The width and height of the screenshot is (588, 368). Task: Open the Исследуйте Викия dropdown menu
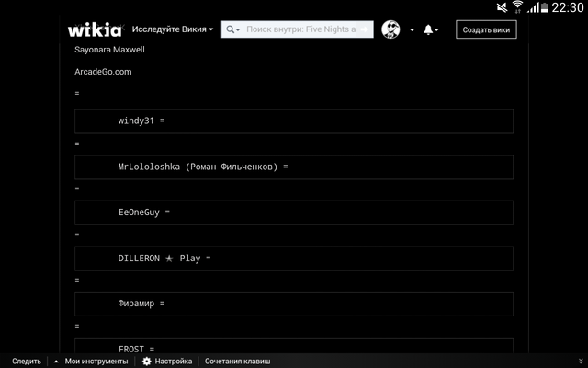(173, 29)
